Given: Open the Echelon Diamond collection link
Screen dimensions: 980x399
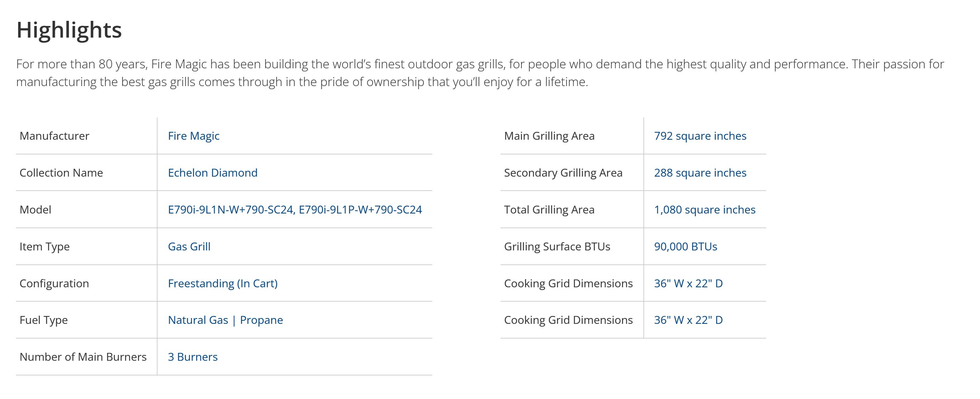Looking at the screenshot, I should tap(213, 173).
